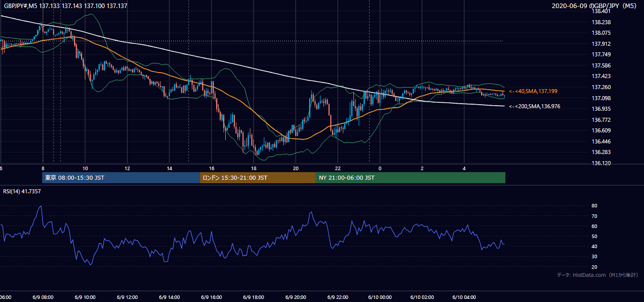The width and height of the screenshot is (644, 302).
Task: Click the '6/9 20:00' date label
Action: click(x=296, y=297)
